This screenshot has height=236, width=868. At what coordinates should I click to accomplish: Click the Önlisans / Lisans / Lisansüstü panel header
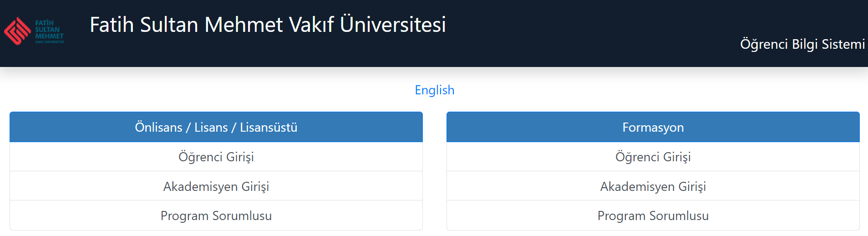point(216,127)
